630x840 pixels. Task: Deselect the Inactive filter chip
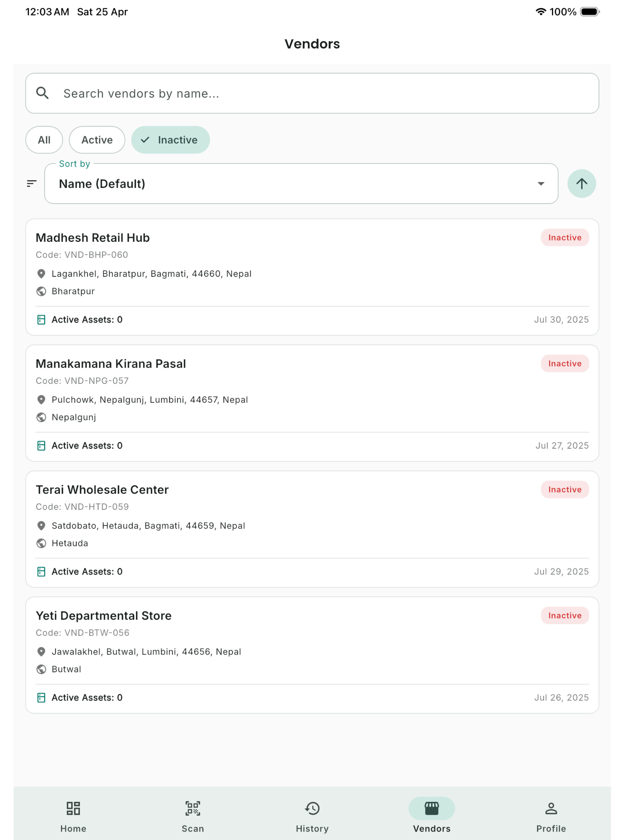(170, 140)
